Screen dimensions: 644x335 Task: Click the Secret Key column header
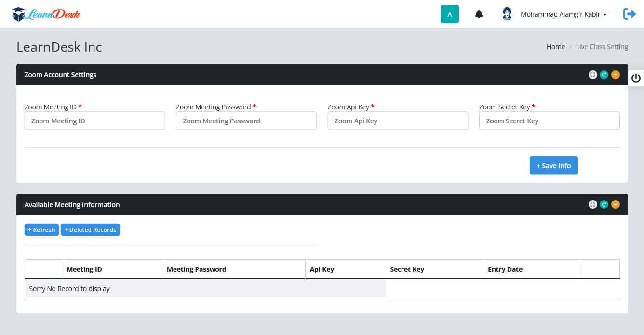(x=434, y=269)
